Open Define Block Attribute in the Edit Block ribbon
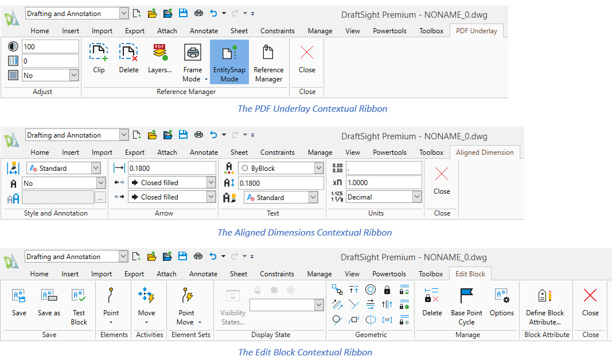This screenshot has height=364, width=612. [x=545, y=304]
